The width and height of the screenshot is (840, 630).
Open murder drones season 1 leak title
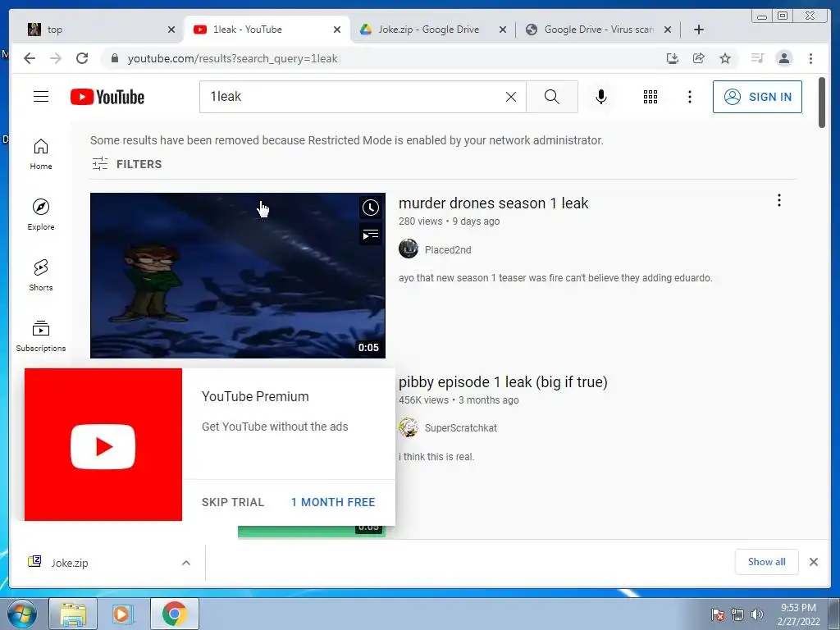click(x=493, y=203)
